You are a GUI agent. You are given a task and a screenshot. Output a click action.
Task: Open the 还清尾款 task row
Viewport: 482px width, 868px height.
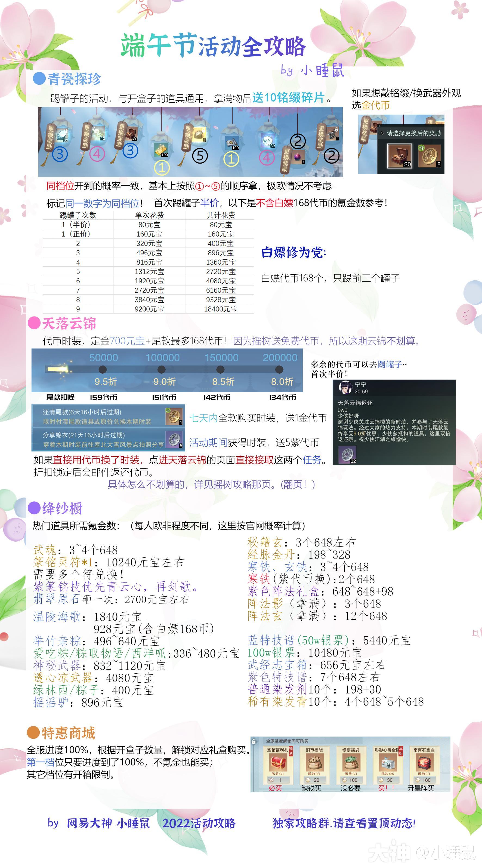pos(108,416)
